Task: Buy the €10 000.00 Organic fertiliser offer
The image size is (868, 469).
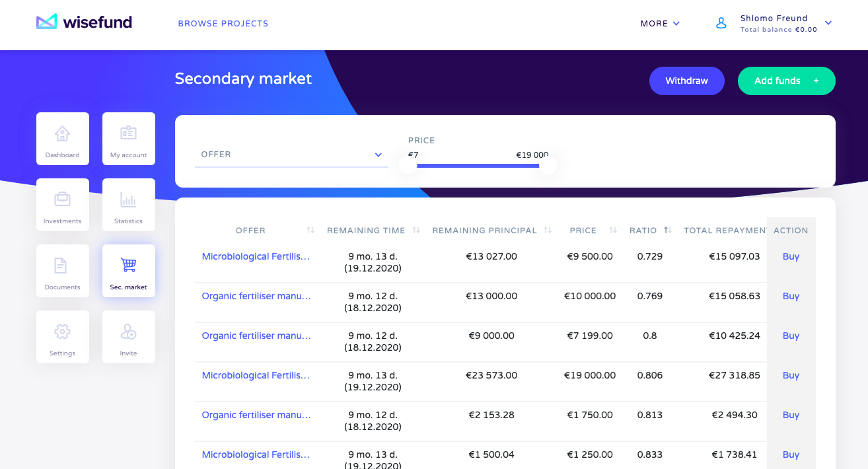Action: point(791,296)
